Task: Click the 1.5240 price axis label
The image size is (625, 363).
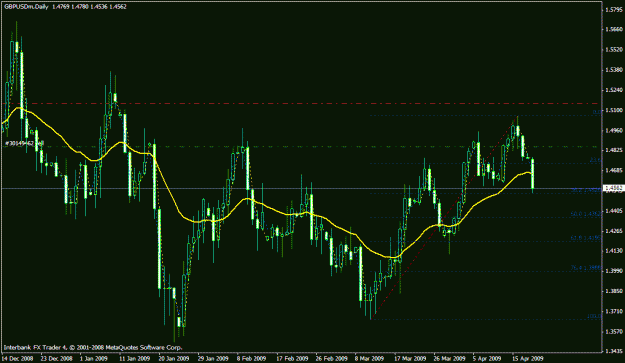Action: pos(614,90)
